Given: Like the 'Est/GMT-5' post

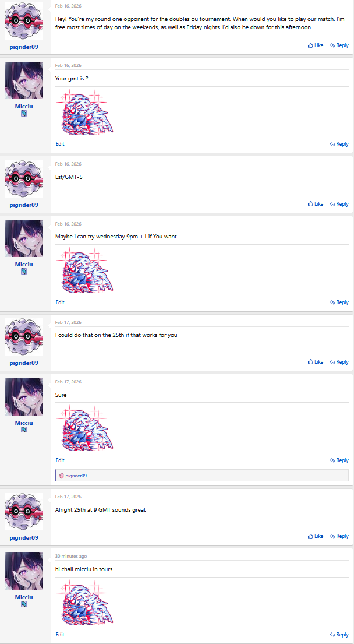Looking at the screenshot, I should [316, 204].
